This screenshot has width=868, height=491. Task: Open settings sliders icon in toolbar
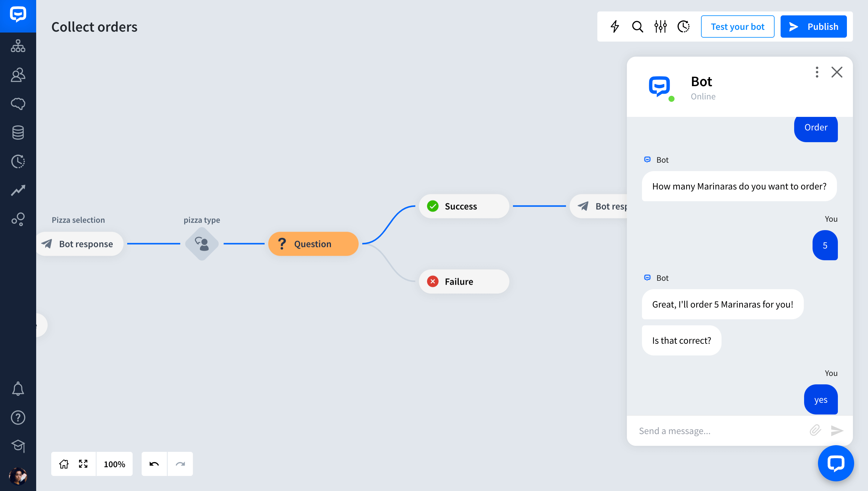coord(660,26)
